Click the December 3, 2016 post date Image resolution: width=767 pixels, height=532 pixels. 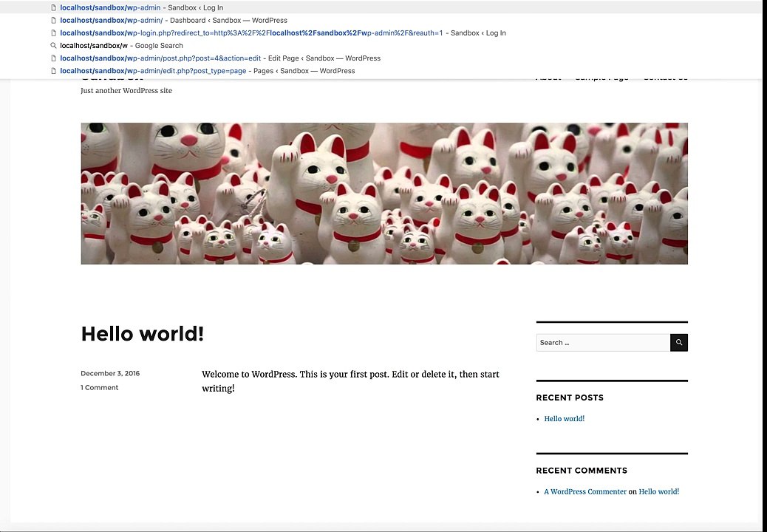(x=110, y=373)
